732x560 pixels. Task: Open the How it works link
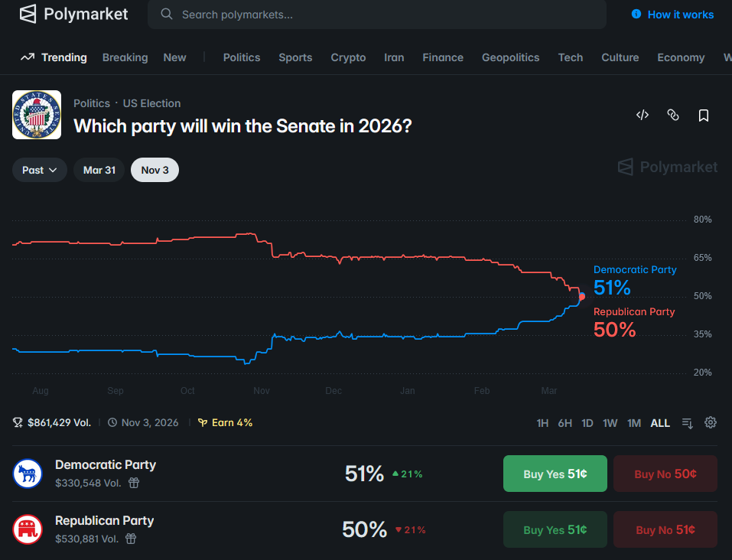(x=672, y=15)
